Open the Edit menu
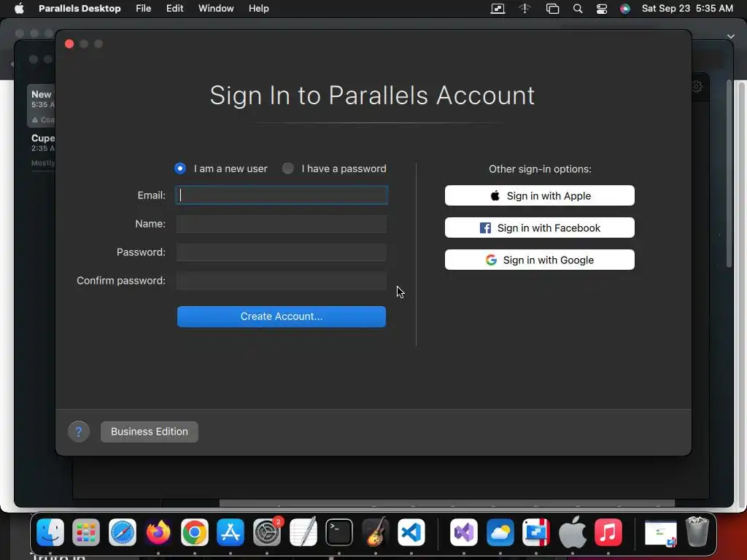 pyautogui.click(x=175, y=9)
